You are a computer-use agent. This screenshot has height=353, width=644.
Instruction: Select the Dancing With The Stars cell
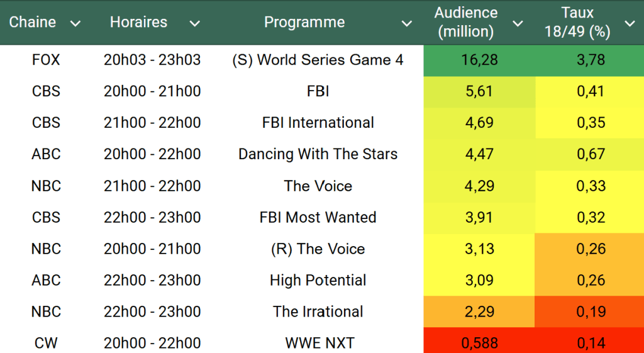318,154
